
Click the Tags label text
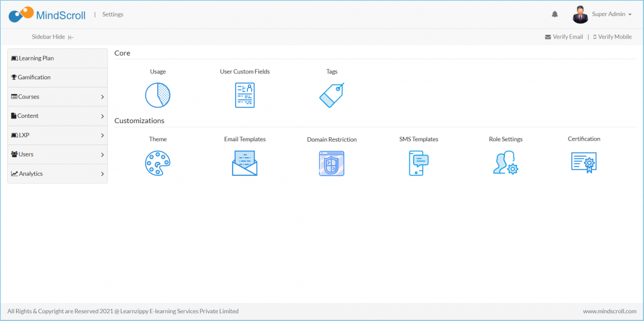click(x=332, y=72)
